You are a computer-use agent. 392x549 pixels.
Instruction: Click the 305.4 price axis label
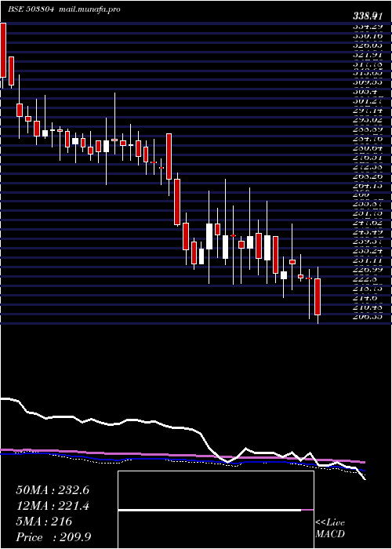pyautogui.click(x=365, y=92)
